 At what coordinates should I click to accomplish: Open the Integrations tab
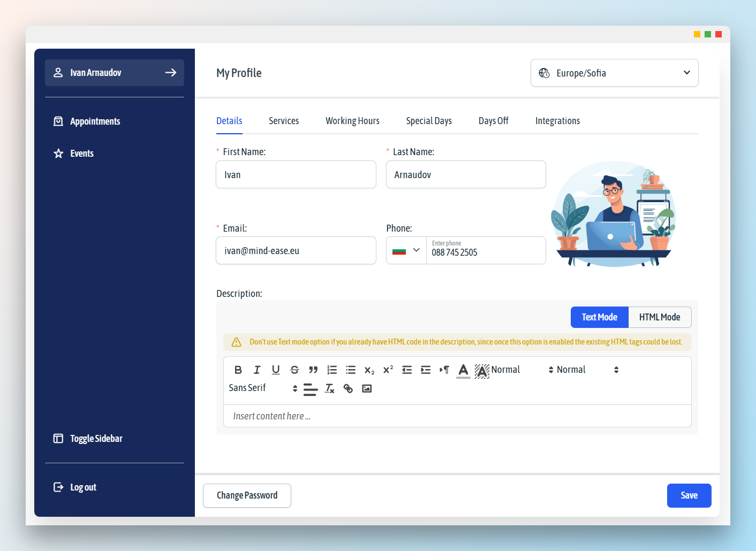557,121
